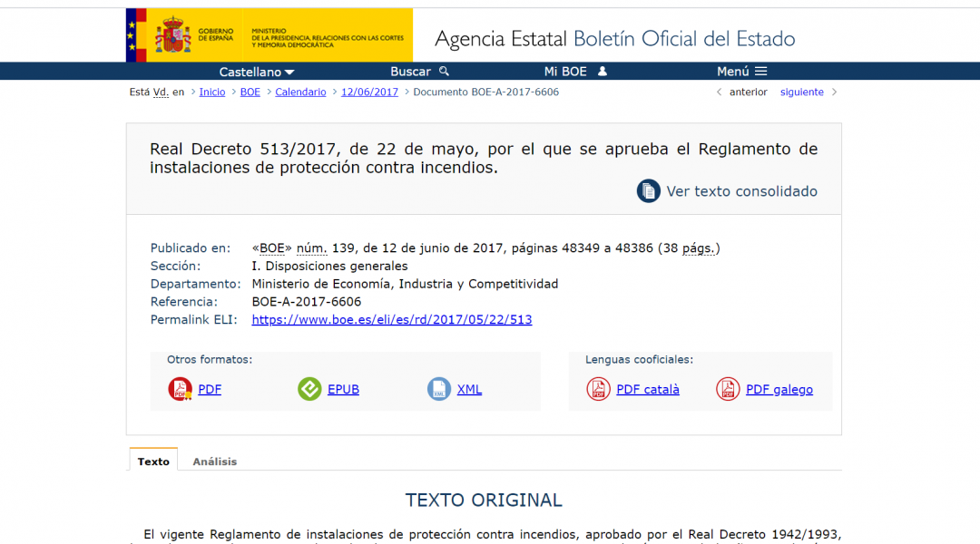Click the hamburger menu icon
The width and height of the screenshot is (980, 544).
(x=760, y=72)
